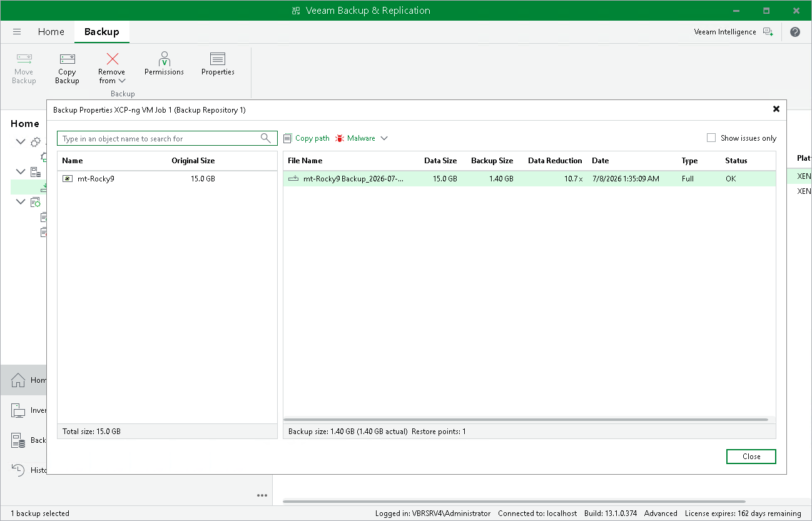Click the OK status cell

(731, 179)
